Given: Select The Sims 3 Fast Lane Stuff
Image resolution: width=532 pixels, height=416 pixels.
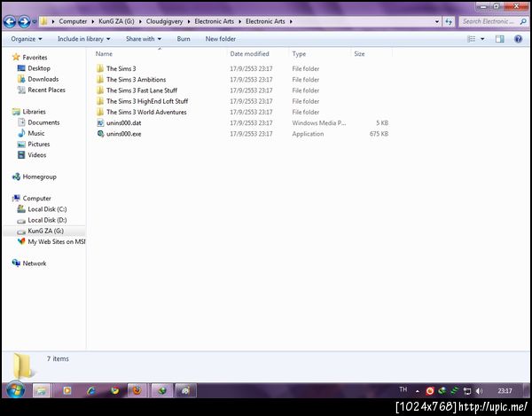Looking at the screenshot, I should pos(142,90).
